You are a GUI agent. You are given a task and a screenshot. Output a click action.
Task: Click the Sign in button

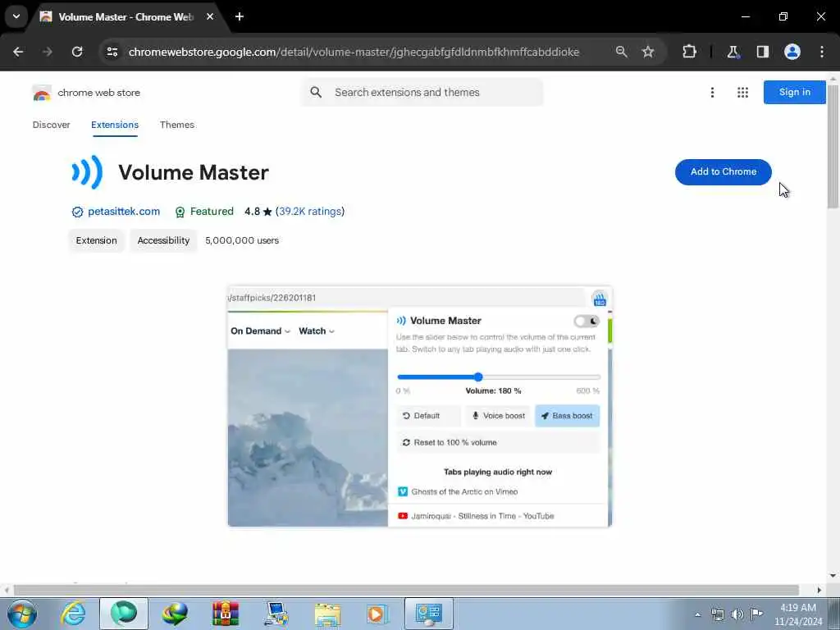point(794,92)
